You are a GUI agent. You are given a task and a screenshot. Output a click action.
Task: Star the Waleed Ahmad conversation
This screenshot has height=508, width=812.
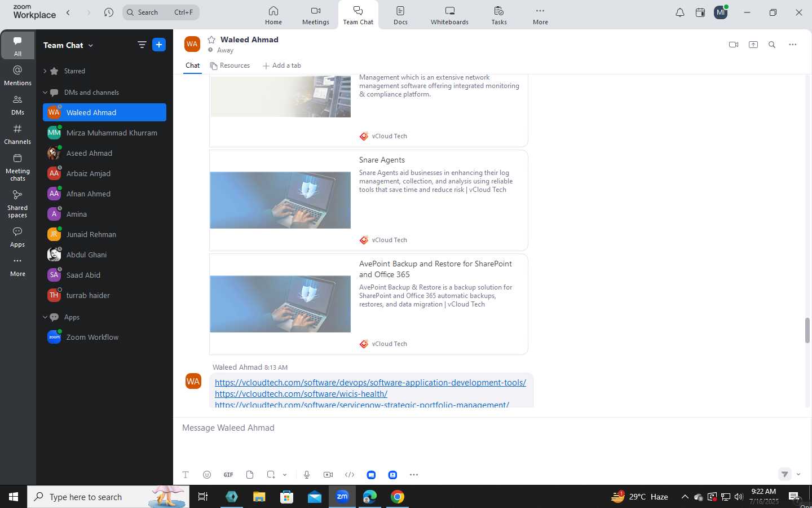(211, 40)
